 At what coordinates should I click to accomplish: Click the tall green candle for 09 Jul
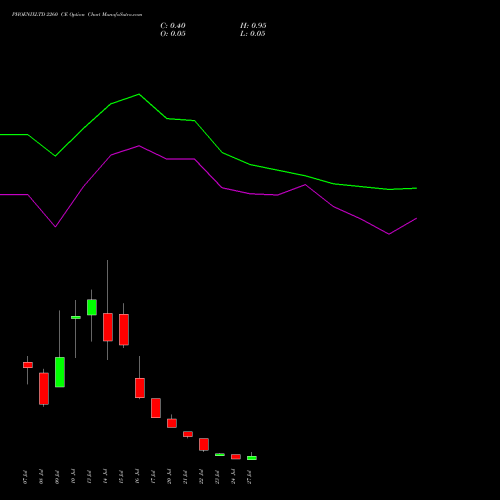[60, 372]
